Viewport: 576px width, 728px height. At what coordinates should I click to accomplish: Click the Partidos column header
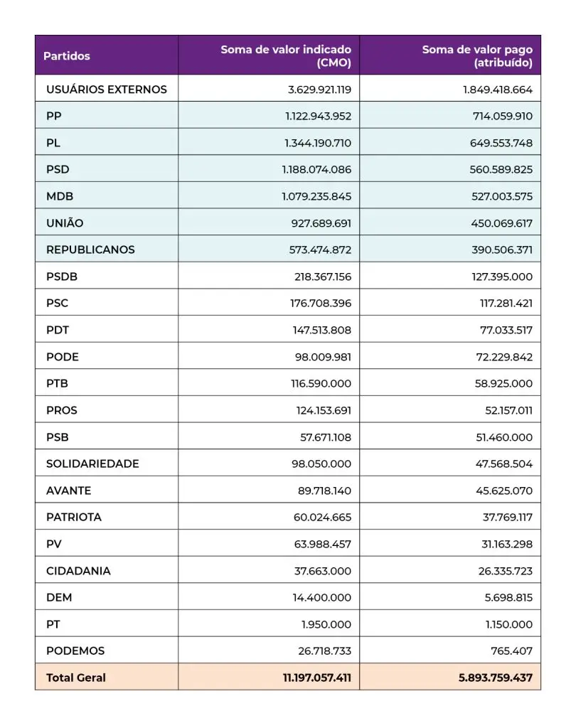[67, 56]
